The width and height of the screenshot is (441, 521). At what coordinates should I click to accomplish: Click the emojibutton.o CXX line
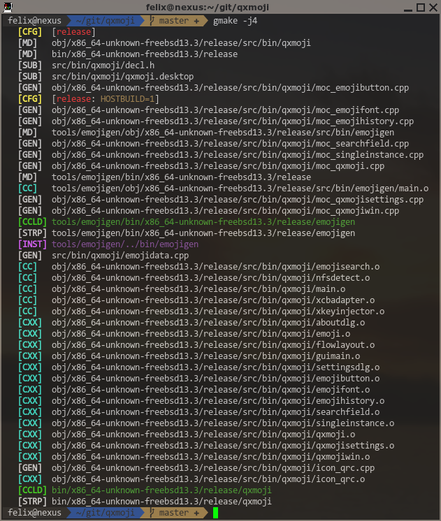coord(199,378)
